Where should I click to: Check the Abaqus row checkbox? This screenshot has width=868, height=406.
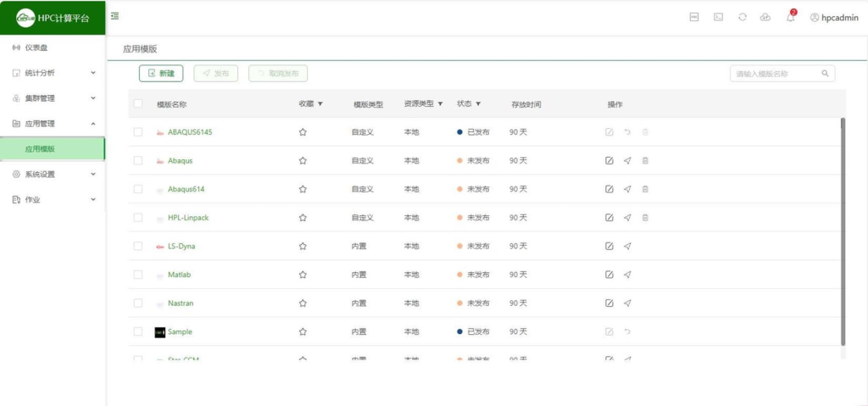[x=138, y=161]
